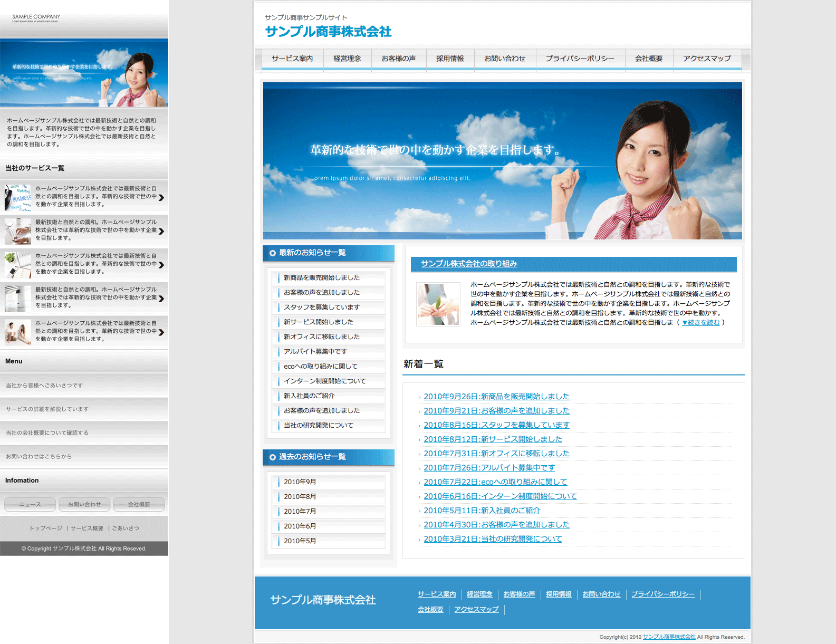Click the SAMPLE COMPANY logo in the sidebar
Viewport: 836px width, 644px height.
click(36, 18)
